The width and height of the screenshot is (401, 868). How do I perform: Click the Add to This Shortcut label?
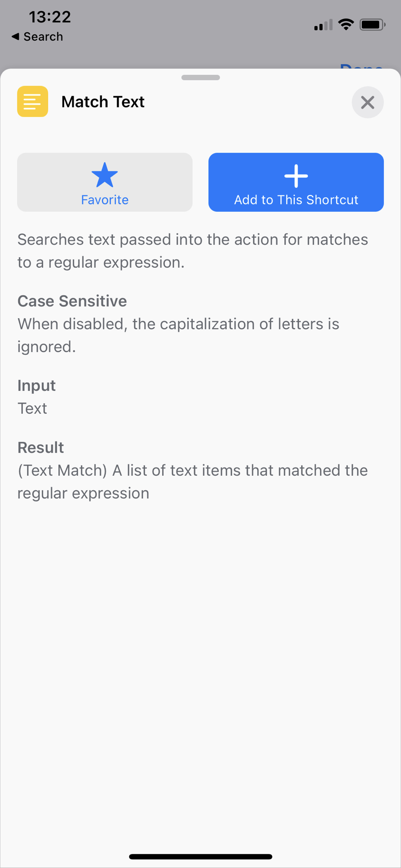tap(296, 200)
